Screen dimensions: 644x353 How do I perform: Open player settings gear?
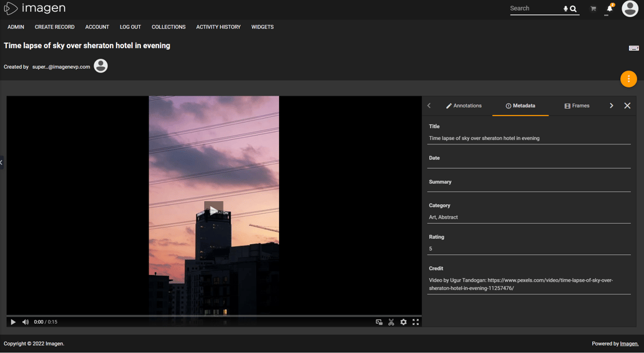(x=403, y=322)
